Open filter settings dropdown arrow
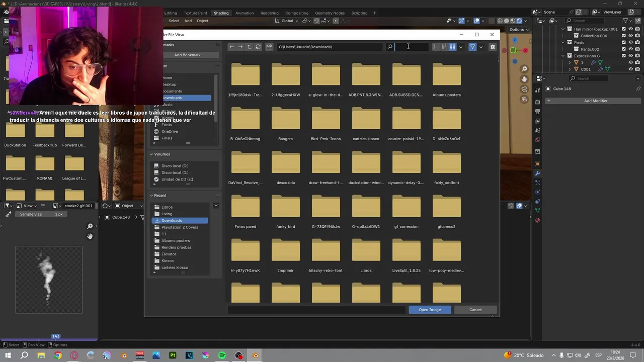644x362 pixels. point(481,47)
